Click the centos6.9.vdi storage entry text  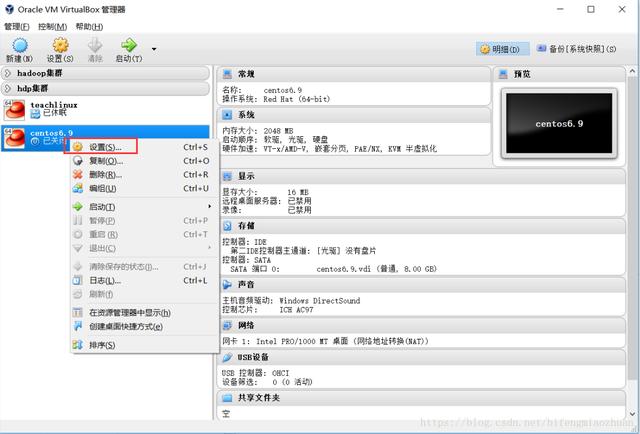[x=376, y=269]
